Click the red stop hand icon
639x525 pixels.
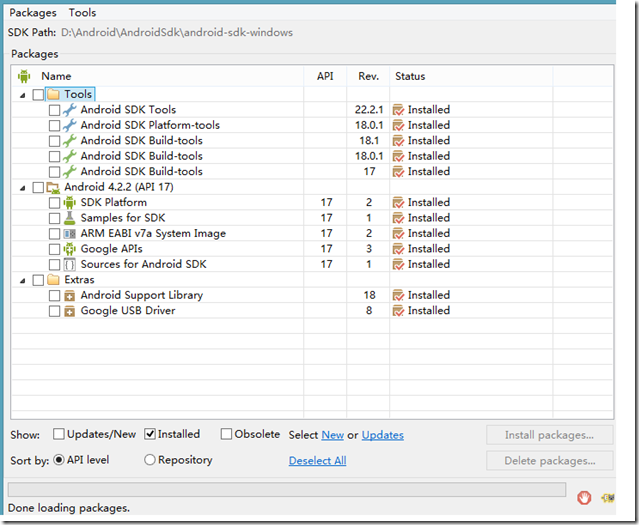(x=584, y=498)
